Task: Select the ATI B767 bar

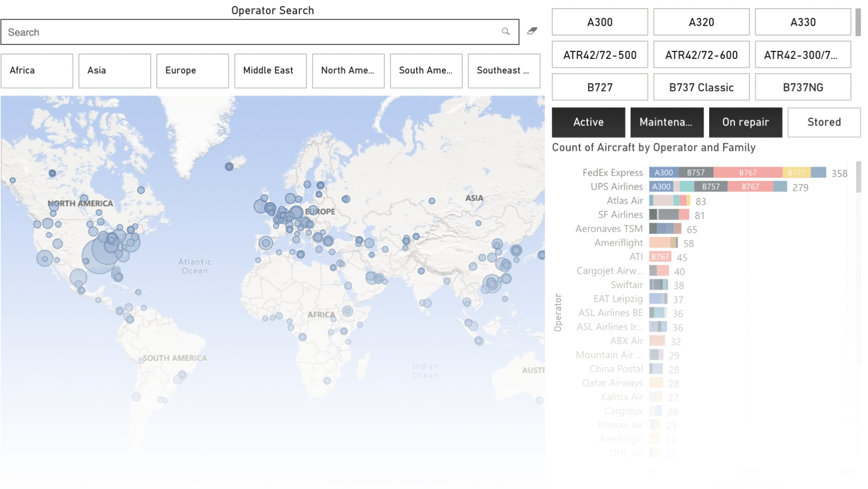Action: [660, 257]
